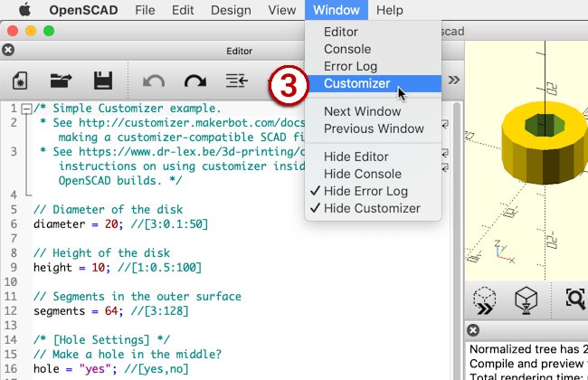Close the Console panel with its X icon

click(473, 330)
